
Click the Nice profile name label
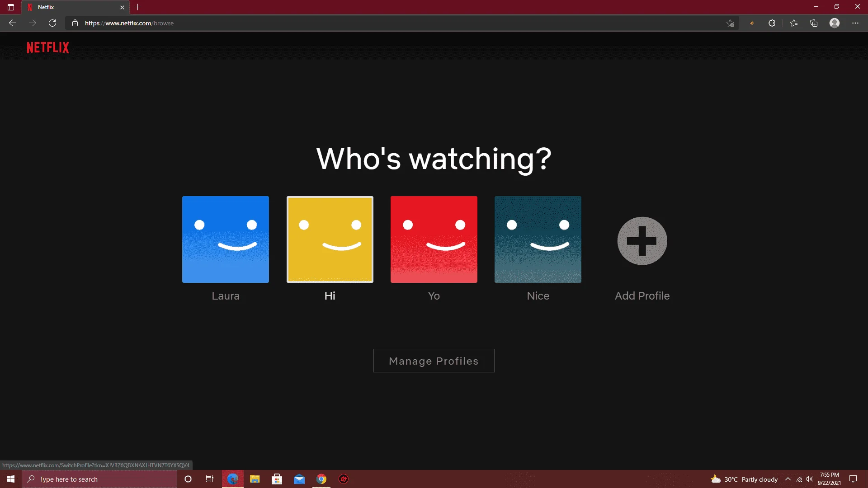tap(538, 296)
